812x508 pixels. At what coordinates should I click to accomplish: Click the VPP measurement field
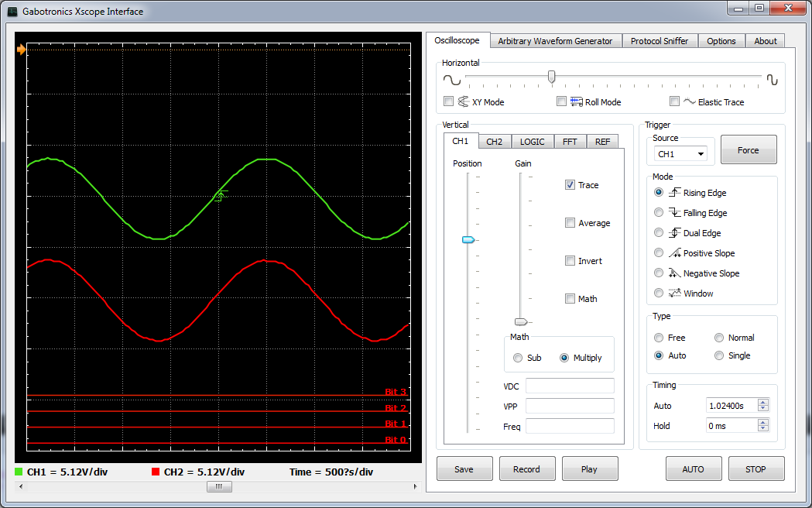point(569,406)
